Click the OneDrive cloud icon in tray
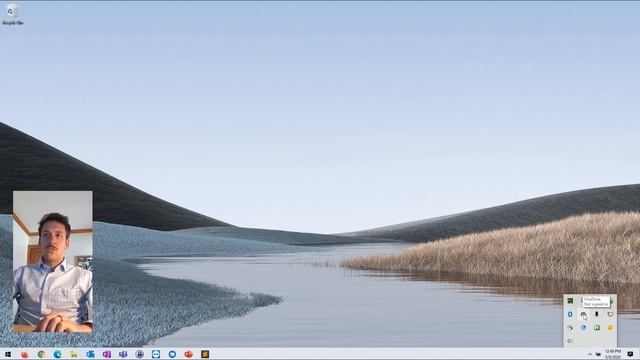Image resolution: width=640 pixels, height=360 pixels. point(584,314)
